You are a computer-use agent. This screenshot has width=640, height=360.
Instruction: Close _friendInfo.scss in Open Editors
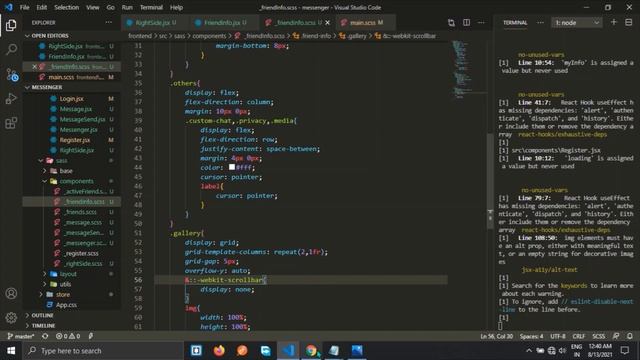coord(34,67)
